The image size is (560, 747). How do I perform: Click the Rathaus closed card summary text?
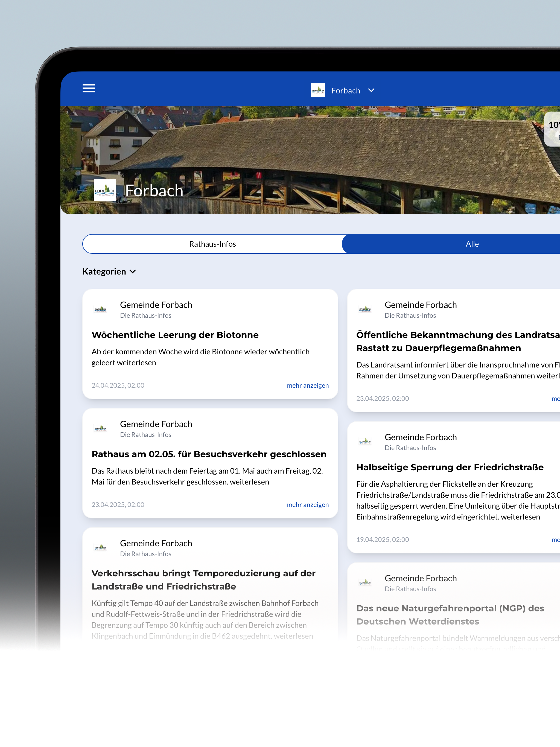(207, 477)
